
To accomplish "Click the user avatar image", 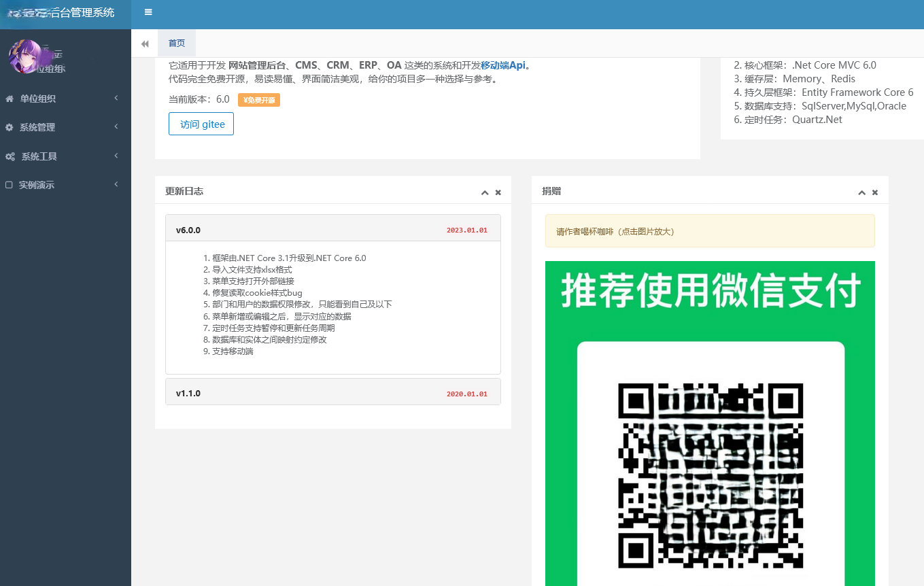I will (x=25, y=56).
